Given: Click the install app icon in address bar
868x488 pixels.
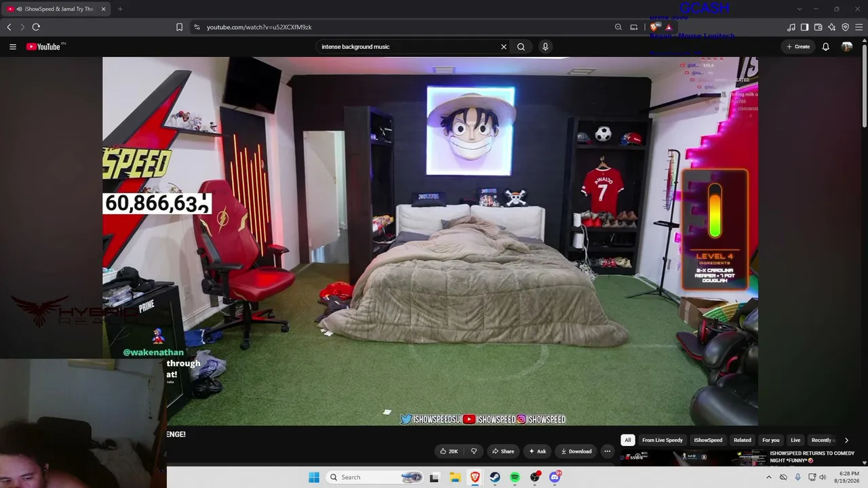Looking at the screenshot, I should coord(634,27).
